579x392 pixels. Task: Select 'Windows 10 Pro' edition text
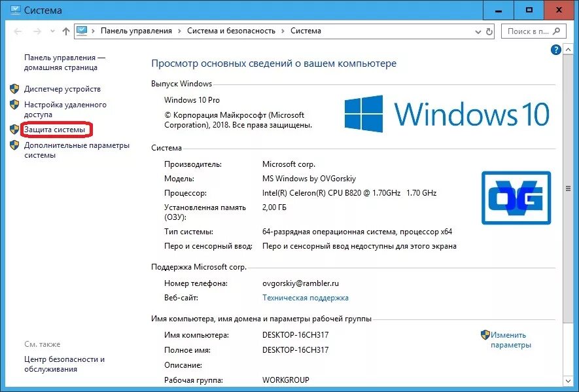click(192, 100)
